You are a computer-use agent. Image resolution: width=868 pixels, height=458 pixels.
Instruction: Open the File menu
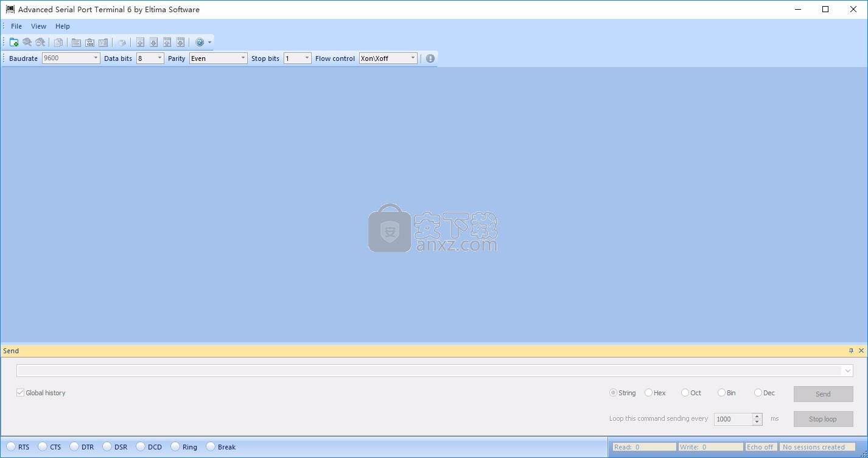(16, 26)
